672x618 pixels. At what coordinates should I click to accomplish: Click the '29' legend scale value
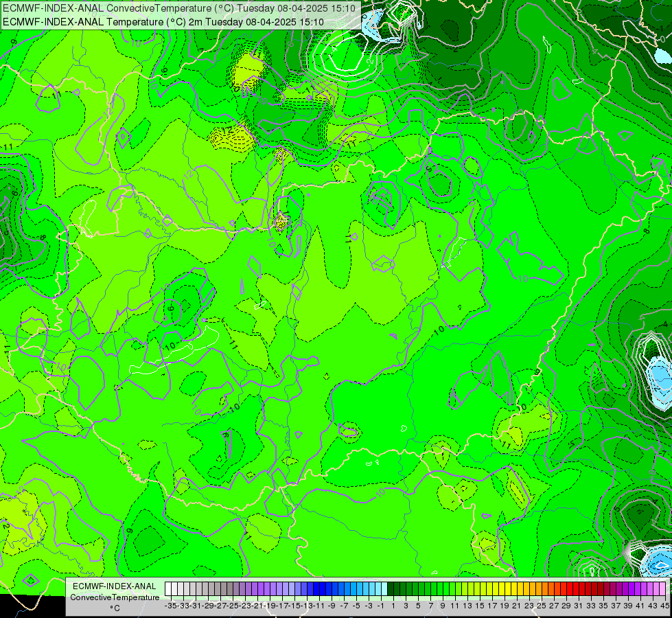pyautogui.click(x=566, y=606)
